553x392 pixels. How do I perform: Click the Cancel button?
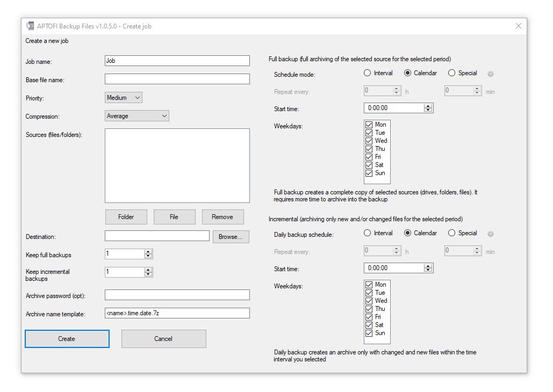(163, 339)
